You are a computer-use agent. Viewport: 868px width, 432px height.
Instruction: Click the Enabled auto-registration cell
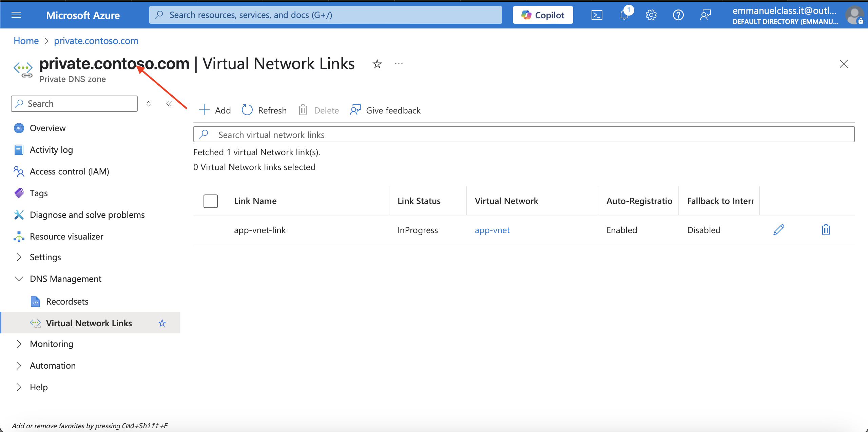622,230
